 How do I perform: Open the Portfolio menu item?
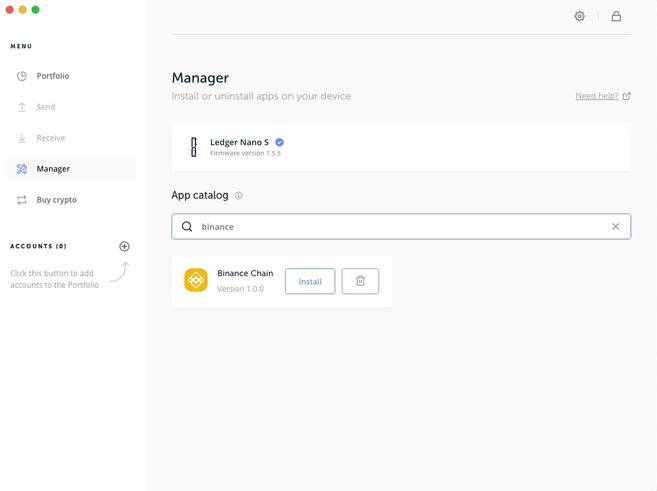[x=53, y=76]
